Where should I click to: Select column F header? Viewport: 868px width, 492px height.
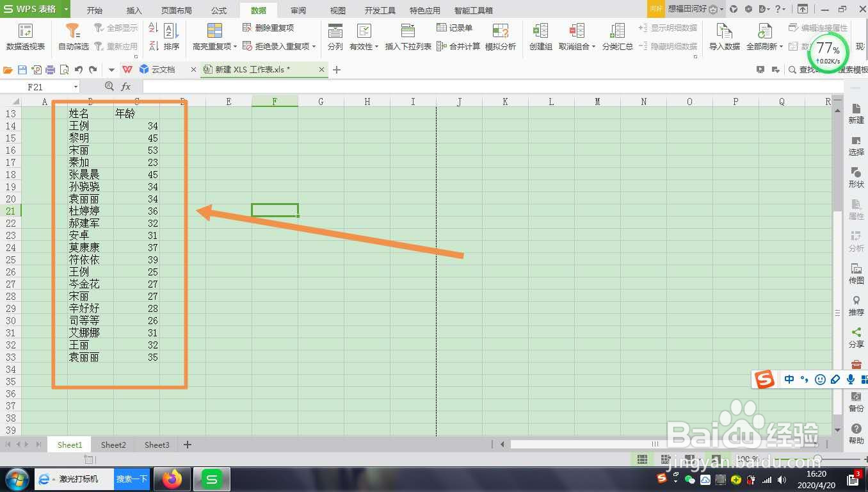(x=275, y=101)
